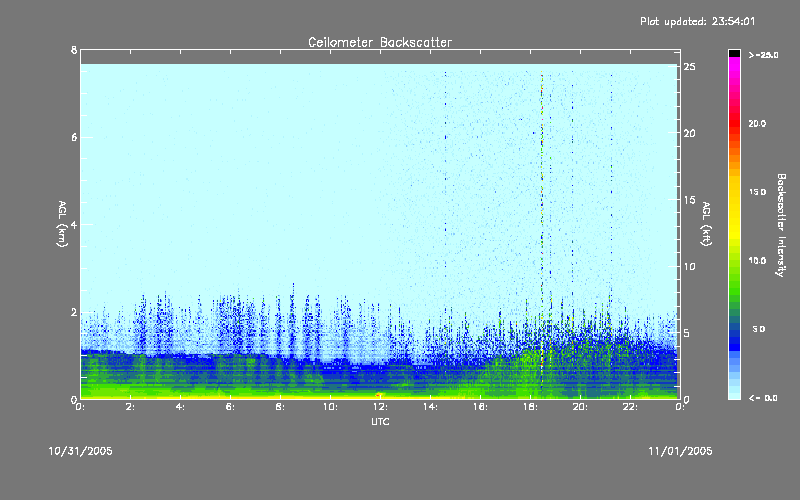Click the UTC x-axis label
The height and width of the screenshot is (500, 800).
(x=380, y=421)
